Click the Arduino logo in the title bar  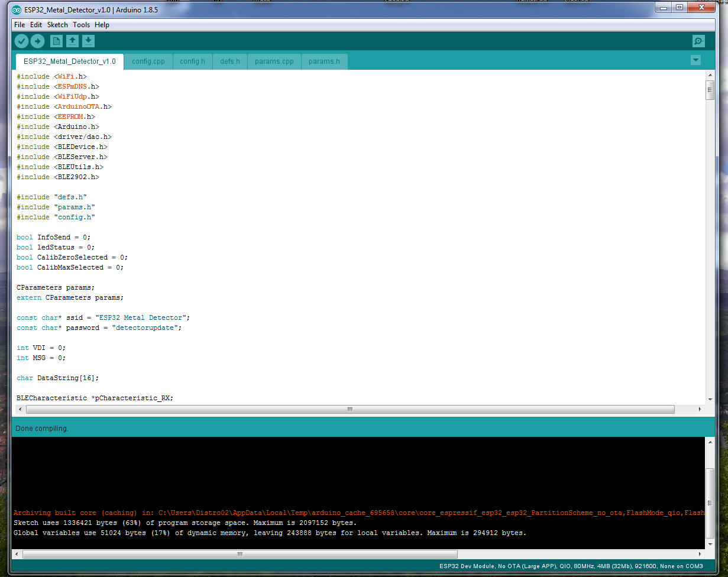pos(17,10)
